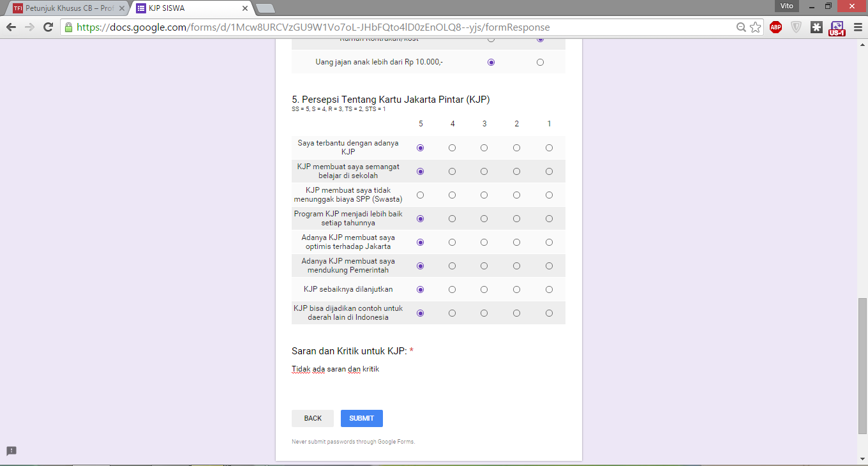Select 5 for Saya terbantu dengan adanya KJP

(x=420, y=147)
